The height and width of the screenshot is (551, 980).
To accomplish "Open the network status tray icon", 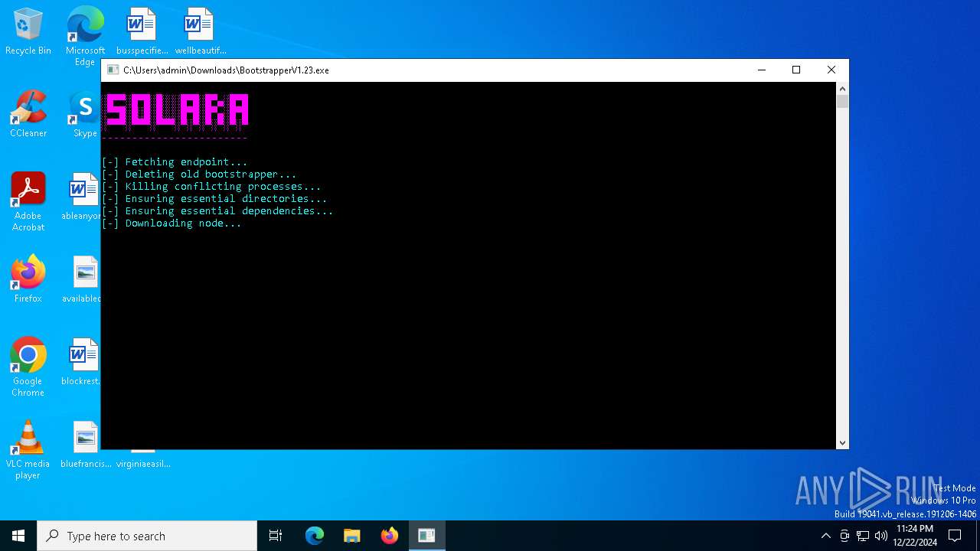I will 863,536.
